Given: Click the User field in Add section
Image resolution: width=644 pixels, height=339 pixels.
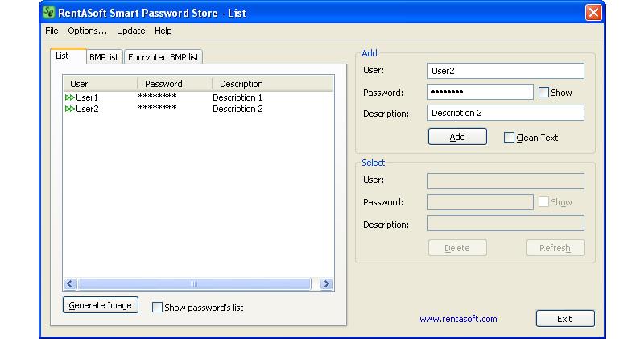Looking at the screenshot, I should 506,71.
